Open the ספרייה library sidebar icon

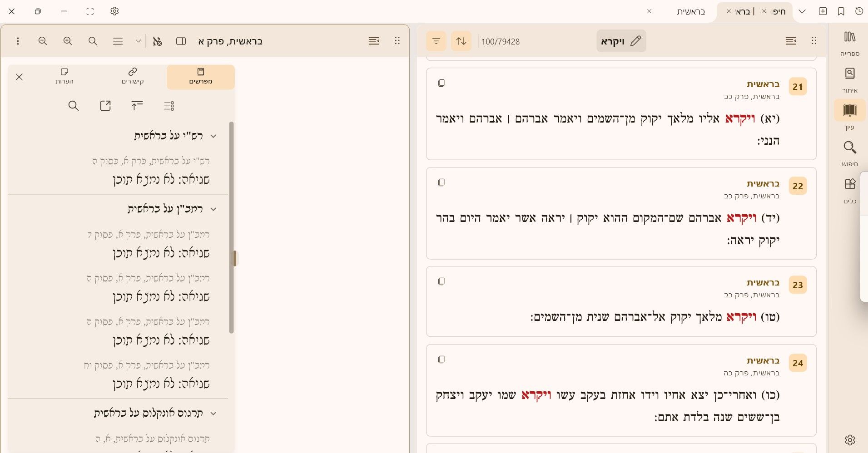(x=849, y=44)
